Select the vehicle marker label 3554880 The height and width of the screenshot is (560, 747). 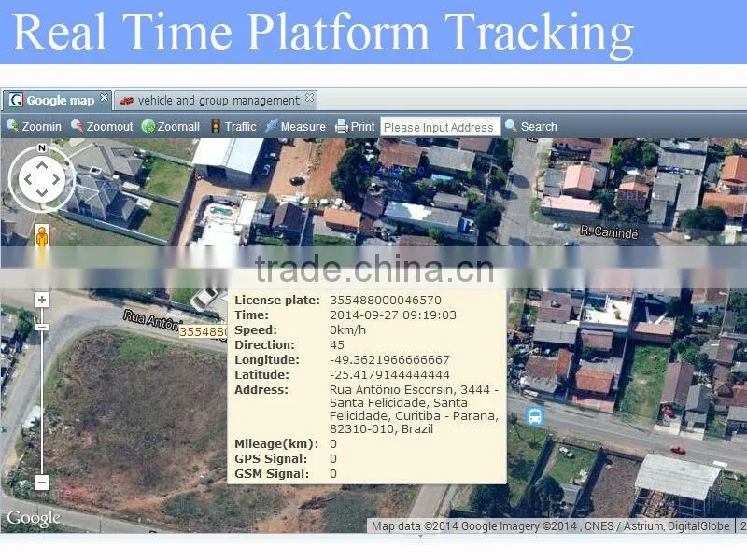204,331
